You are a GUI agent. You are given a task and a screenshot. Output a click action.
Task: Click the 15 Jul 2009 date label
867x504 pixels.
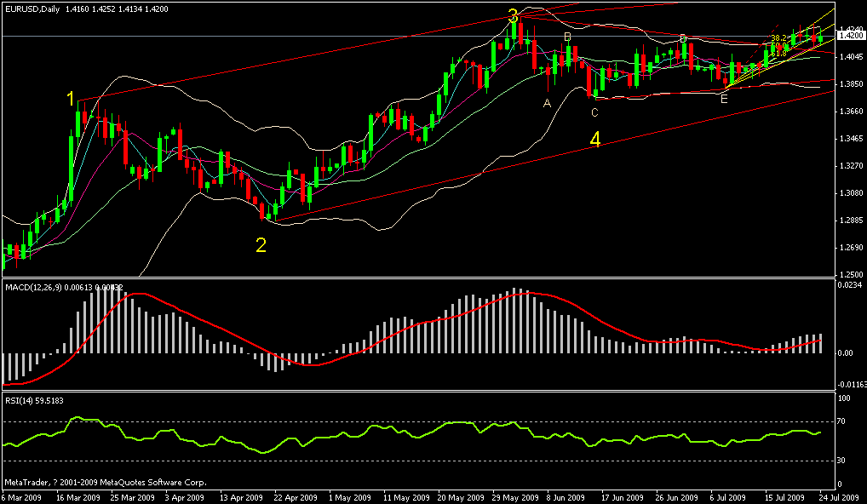pos(786,497)
